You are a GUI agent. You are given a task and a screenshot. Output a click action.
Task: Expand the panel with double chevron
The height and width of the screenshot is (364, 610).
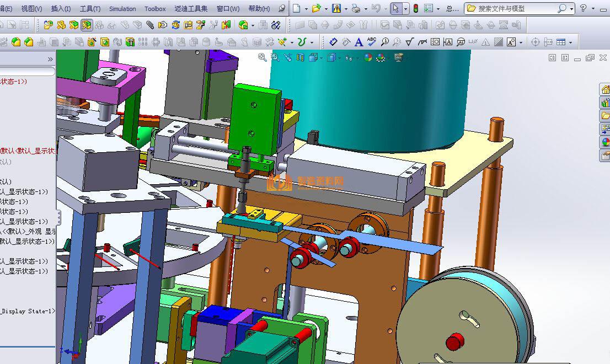coord(50,59)
